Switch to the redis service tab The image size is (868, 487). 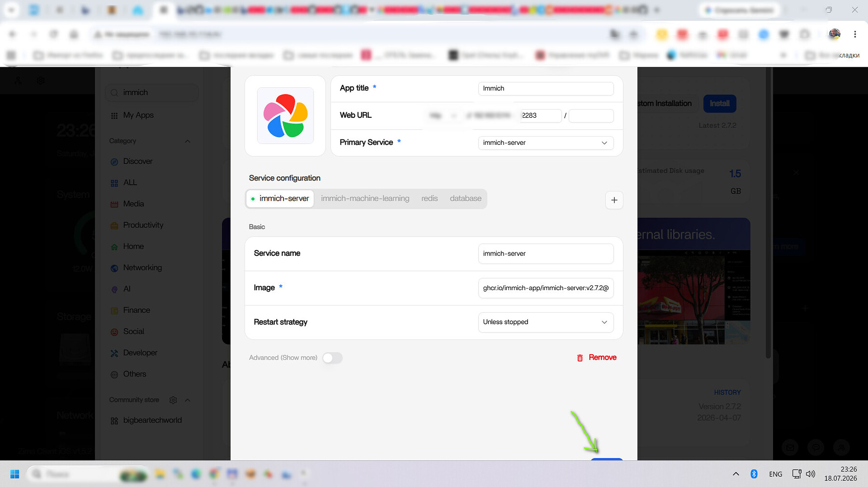click(430, 198)
